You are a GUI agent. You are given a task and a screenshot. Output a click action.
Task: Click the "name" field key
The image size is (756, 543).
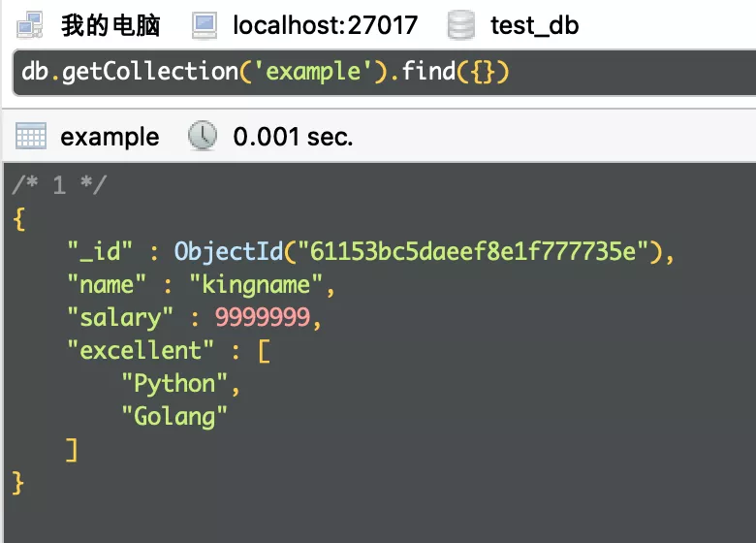click(x=105, y=285)
